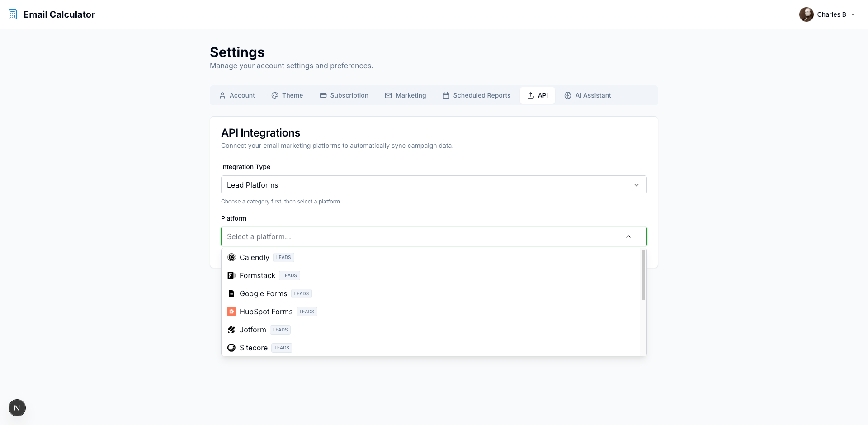Image resolution: width=868 pixels, height=425 pixels.
Task: Click the dark circle button in bottom-left corner
Action: (17, 408)
